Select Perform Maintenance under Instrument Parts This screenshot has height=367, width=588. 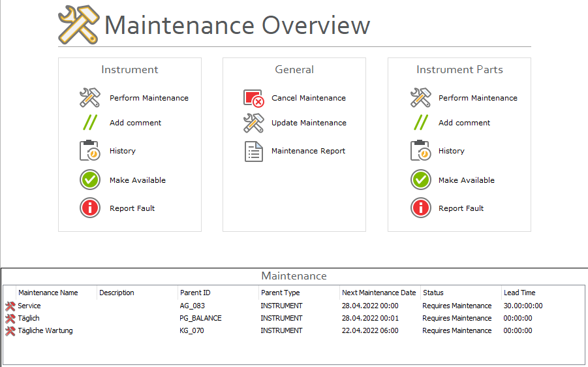pyautogui.click(x=478, y=98)
